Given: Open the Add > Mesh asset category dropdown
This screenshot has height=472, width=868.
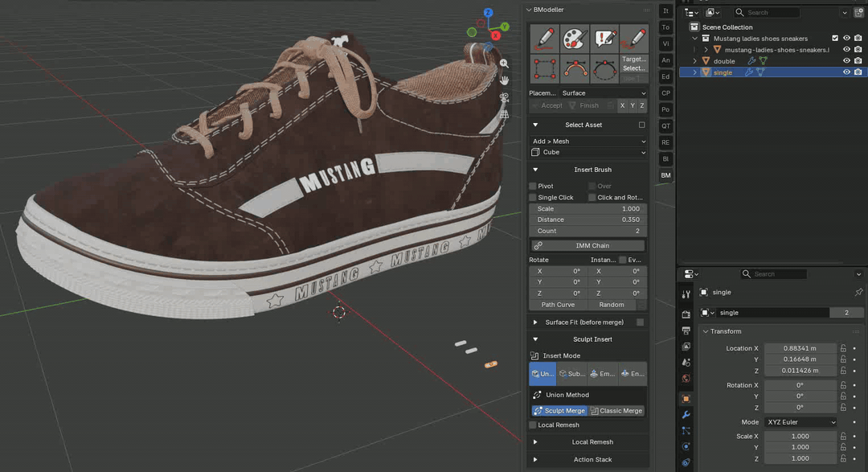Looking at the screenshot, I should coord(588,142).
